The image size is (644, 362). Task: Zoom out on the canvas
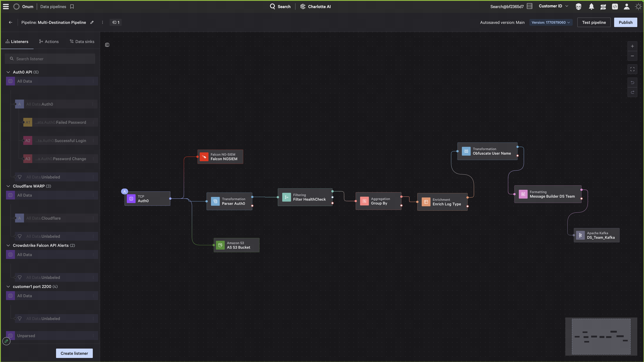[x=632, y=56]
